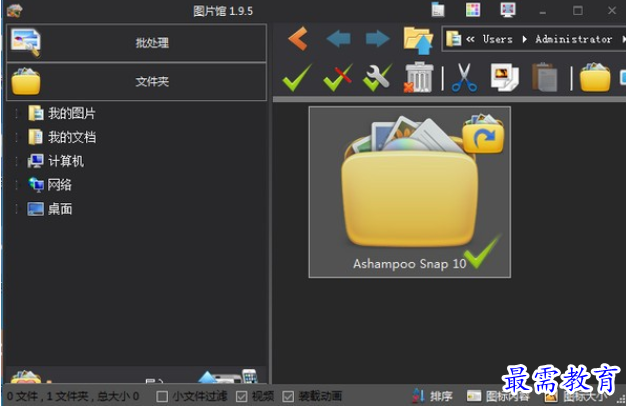Click the color grid icon in title bar
Viewport: 626px width, 411px height.
[x=473, y=10]
